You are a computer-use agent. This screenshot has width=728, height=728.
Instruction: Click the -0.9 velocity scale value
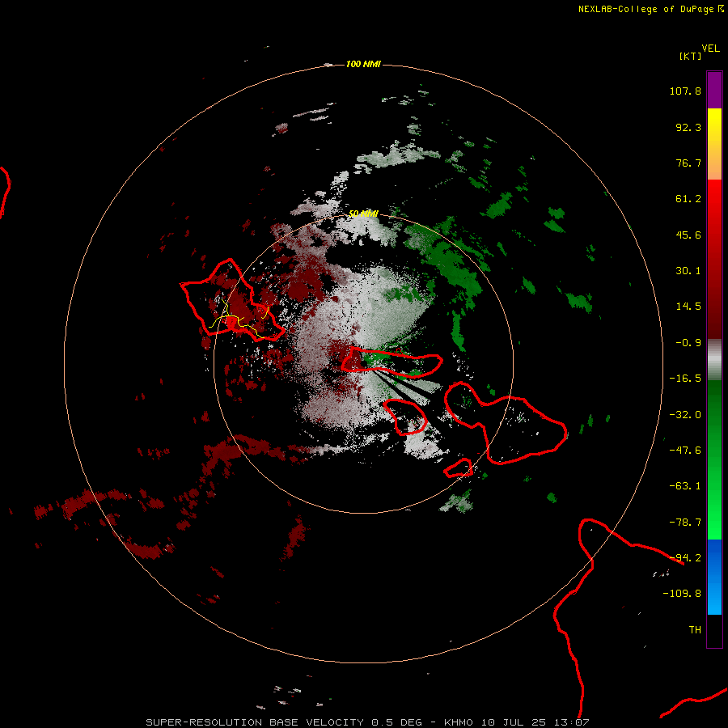688,343
